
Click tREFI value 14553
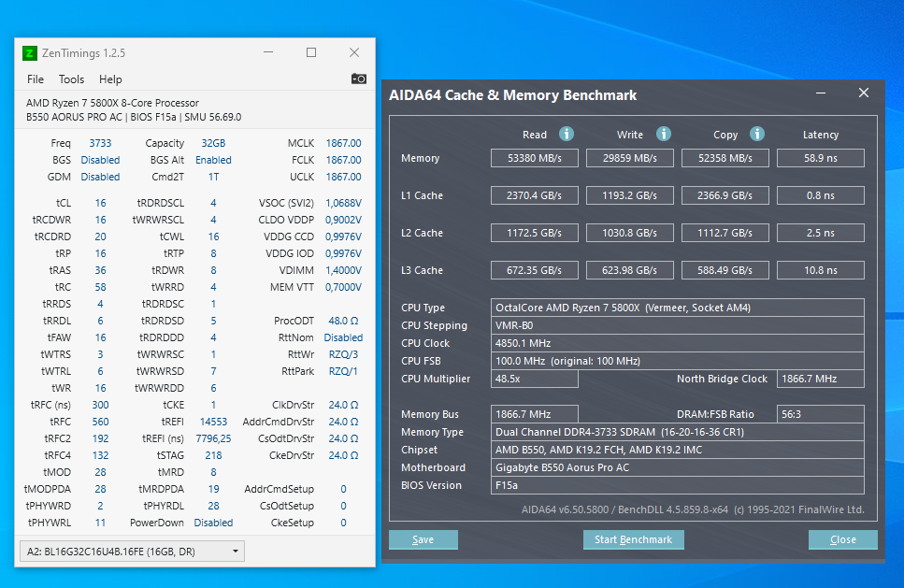pyautogui.click(x=213, y=422)
